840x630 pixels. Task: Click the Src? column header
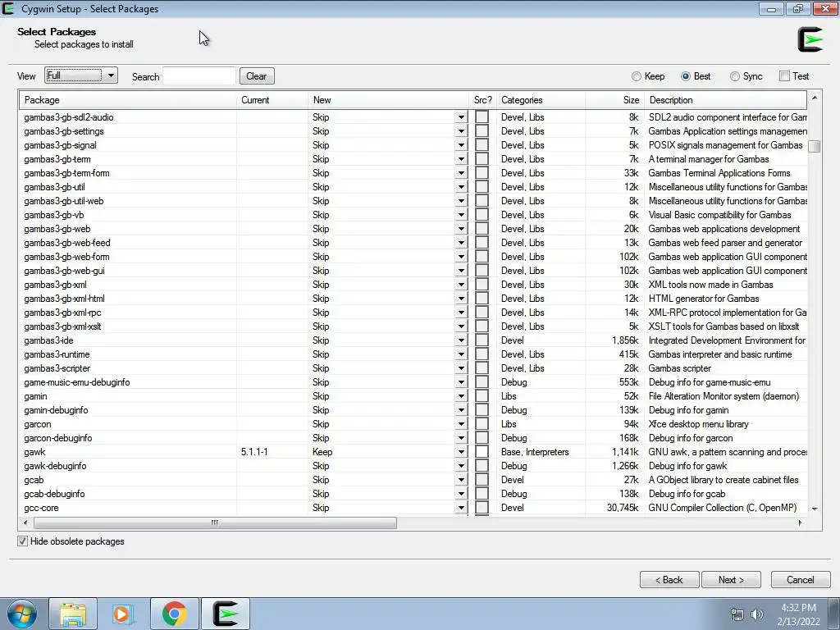[482, 100]
